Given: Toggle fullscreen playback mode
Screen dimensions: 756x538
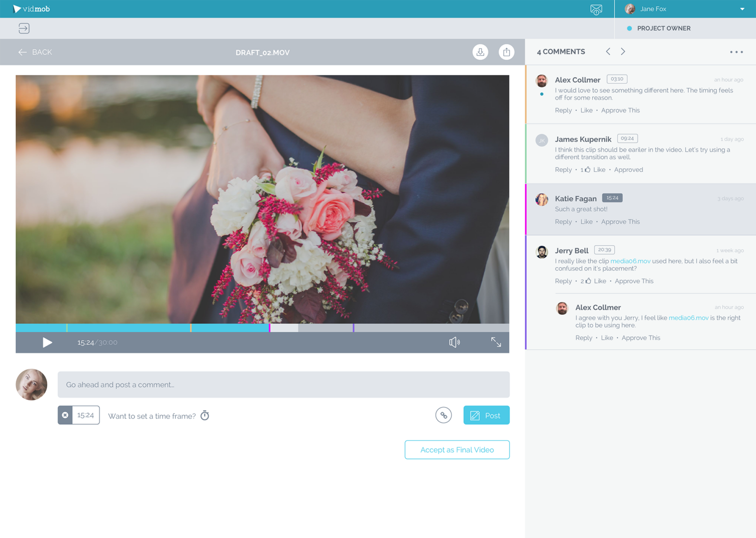Looking at the screenshot, I should pyautogui.click(x=496, y=342).
